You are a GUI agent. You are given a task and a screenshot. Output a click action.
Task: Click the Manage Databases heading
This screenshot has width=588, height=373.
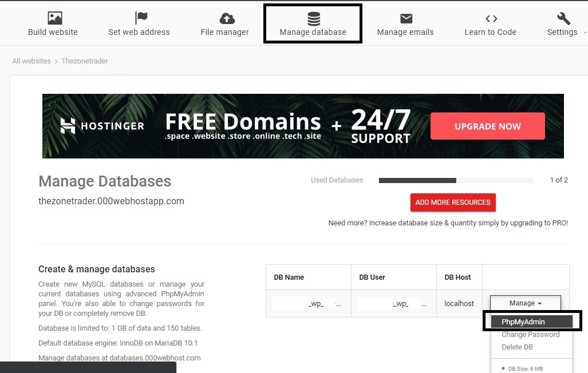[x=105, y=181]
